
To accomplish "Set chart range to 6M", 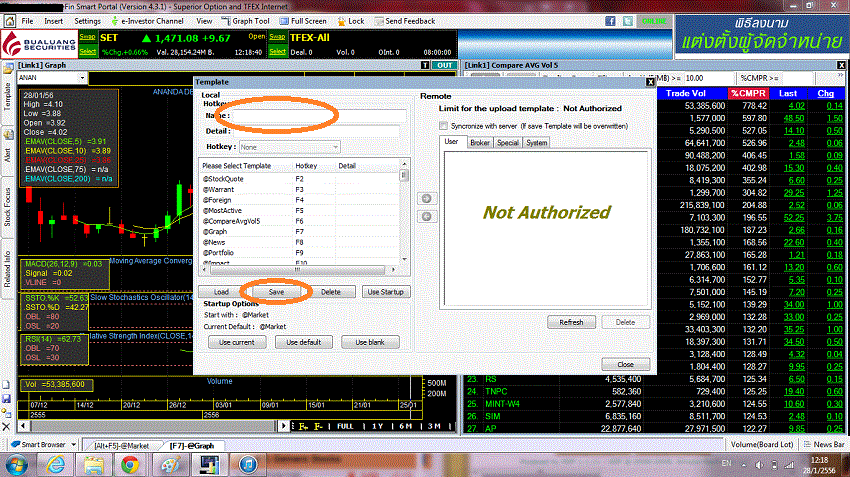I will pyautogui.click(x=405, y=426).
